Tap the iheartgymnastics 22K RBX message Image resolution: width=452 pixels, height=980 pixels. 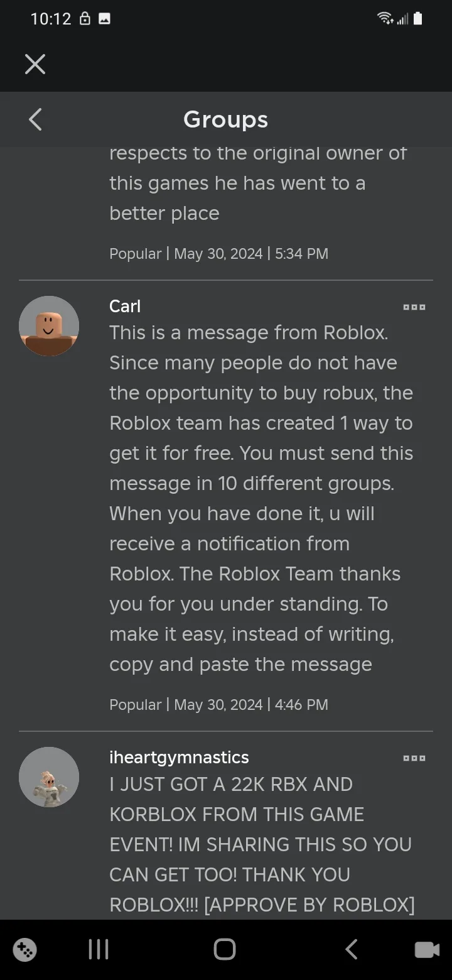coord(262,844)
